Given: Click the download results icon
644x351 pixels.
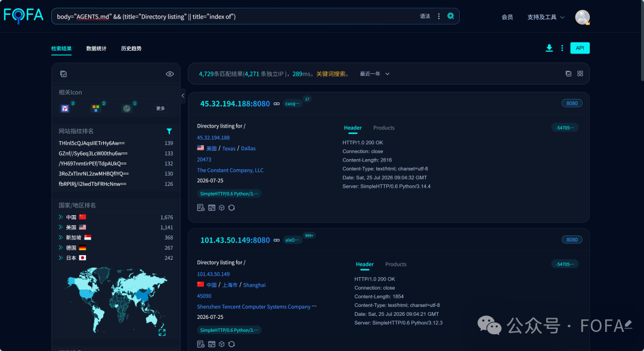Looking at the screenshot, I should (x=549, y=48).
